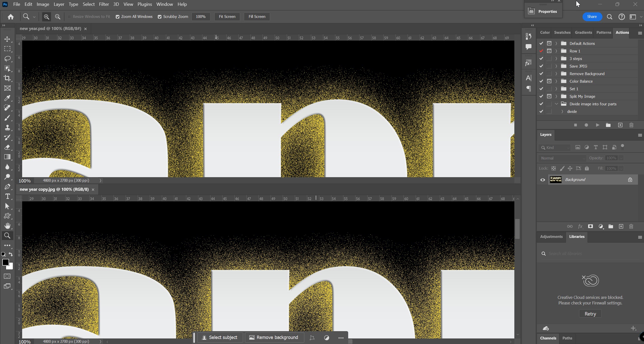Open the Filter menu
The height and width of the screenshot is (344, 644).
[104, 4]
